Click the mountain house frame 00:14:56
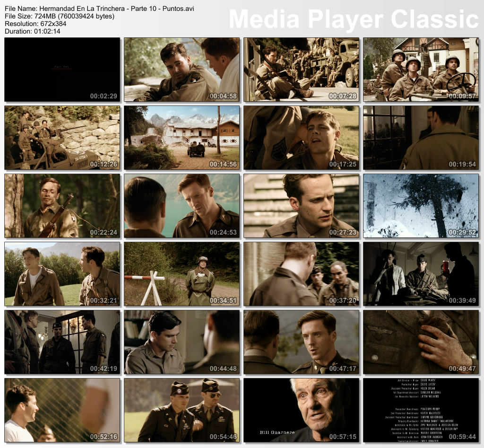Screen dimensions: 484x448 click(x=182, y=138)
